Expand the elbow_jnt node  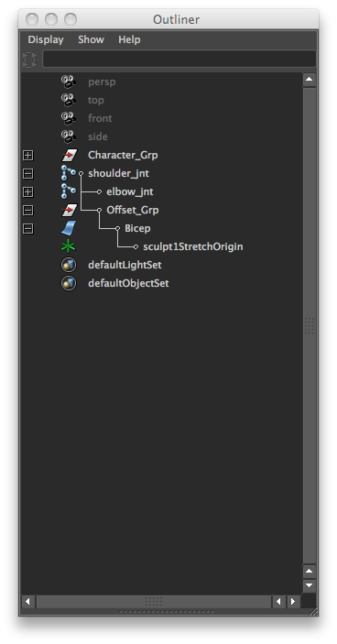pyautogui.click(x=27, y=191)
